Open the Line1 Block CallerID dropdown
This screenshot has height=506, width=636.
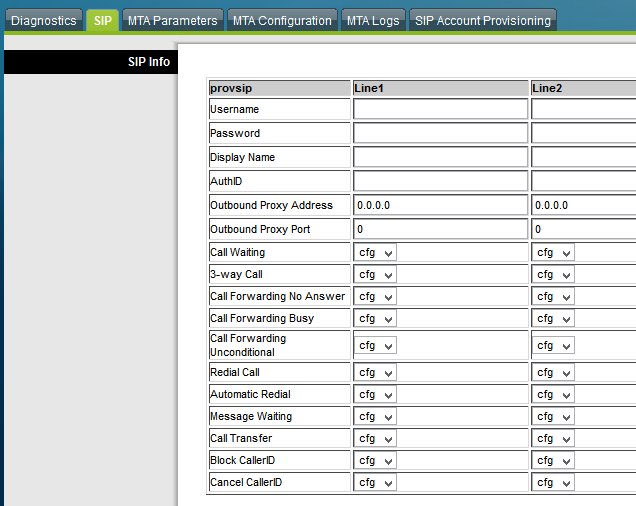[x=376, y=461]
